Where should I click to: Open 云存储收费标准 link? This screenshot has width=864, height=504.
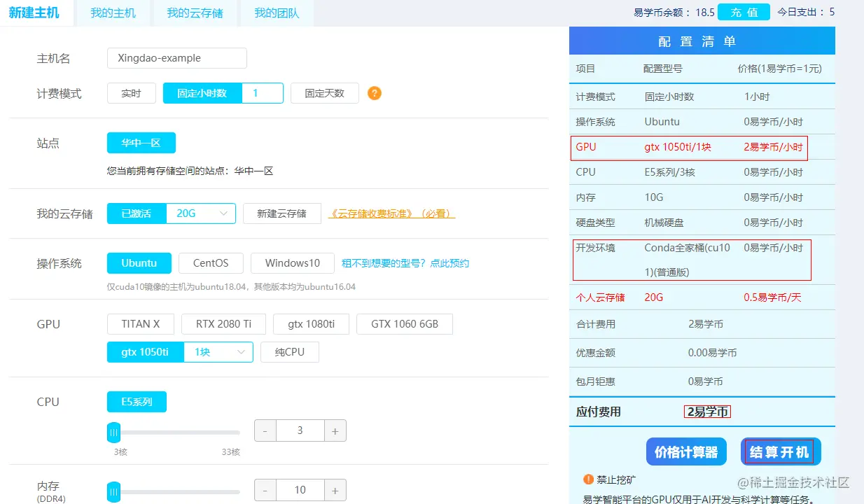coord(392,213)
